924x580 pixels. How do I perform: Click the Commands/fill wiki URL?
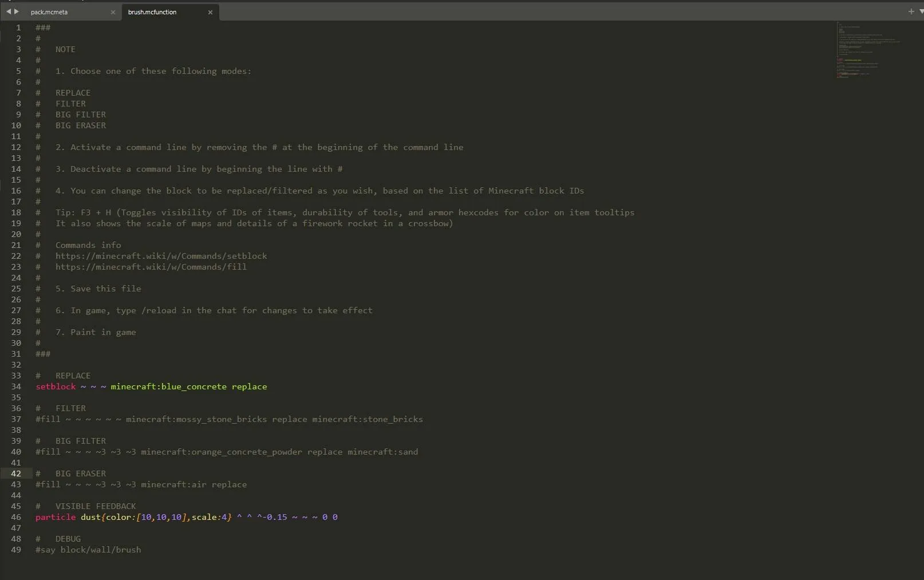click(x=151, y=267)
